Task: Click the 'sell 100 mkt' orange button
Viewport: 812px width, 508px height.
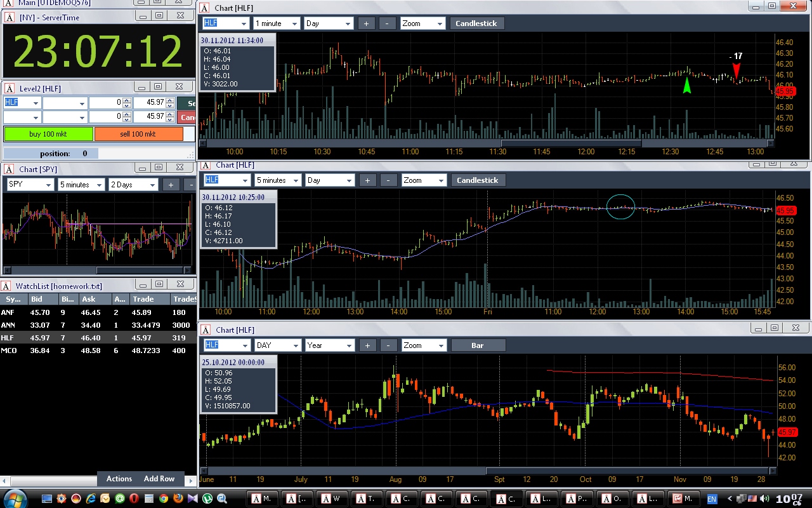Action: 138,134
